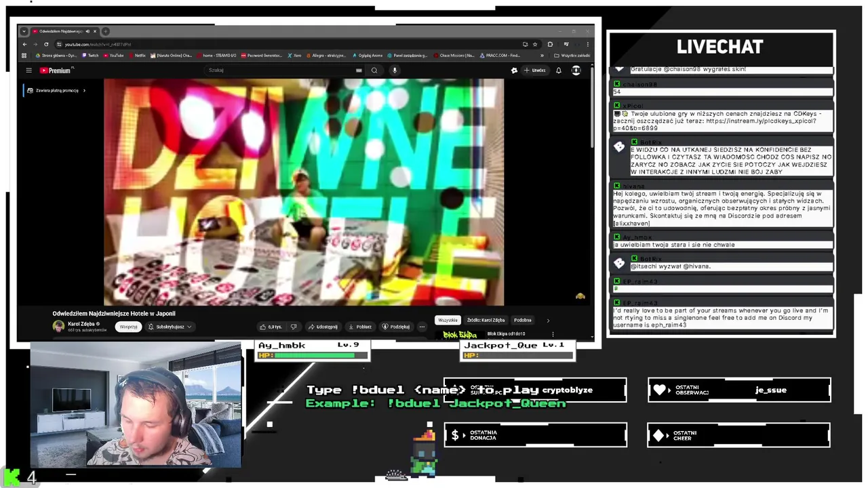
Task: Select the Podobne filter chip
Action: coord(522,320)
